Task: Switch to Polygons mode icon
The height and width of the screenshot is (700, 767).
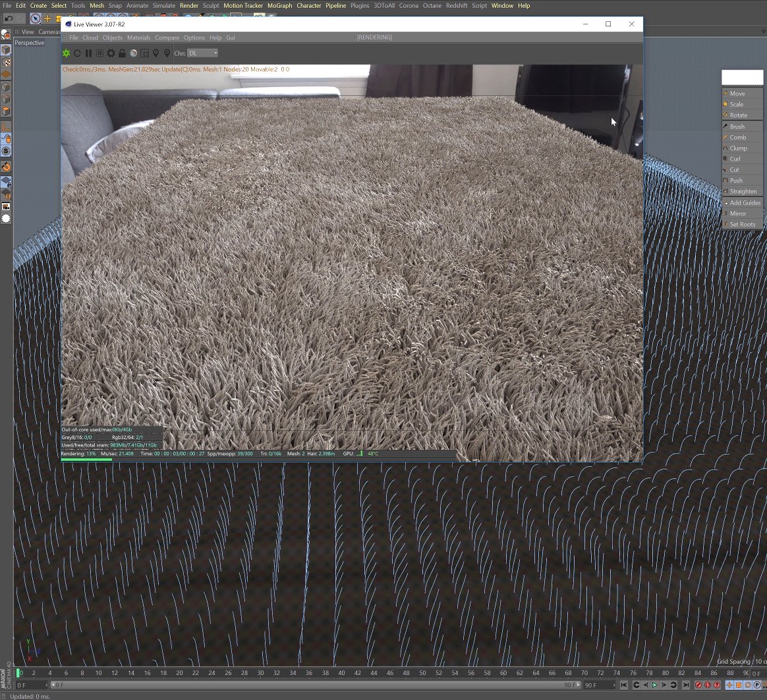Action: tap(6, 111)
